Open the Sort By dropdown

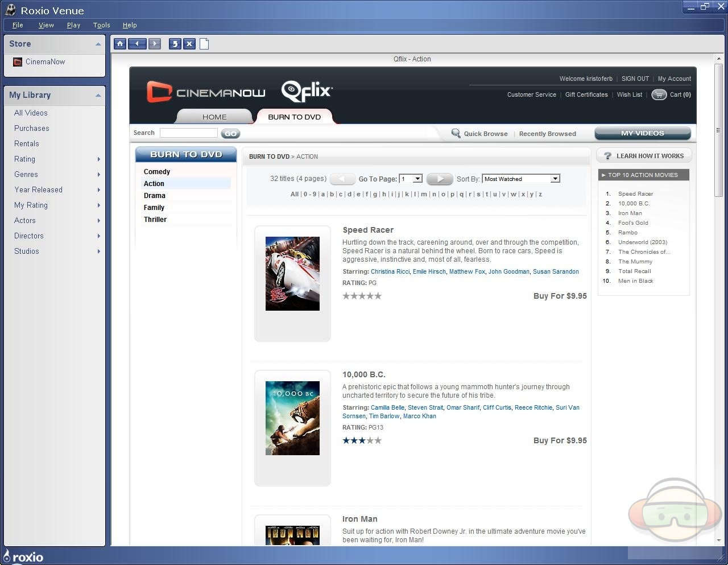tap(555, 179)
